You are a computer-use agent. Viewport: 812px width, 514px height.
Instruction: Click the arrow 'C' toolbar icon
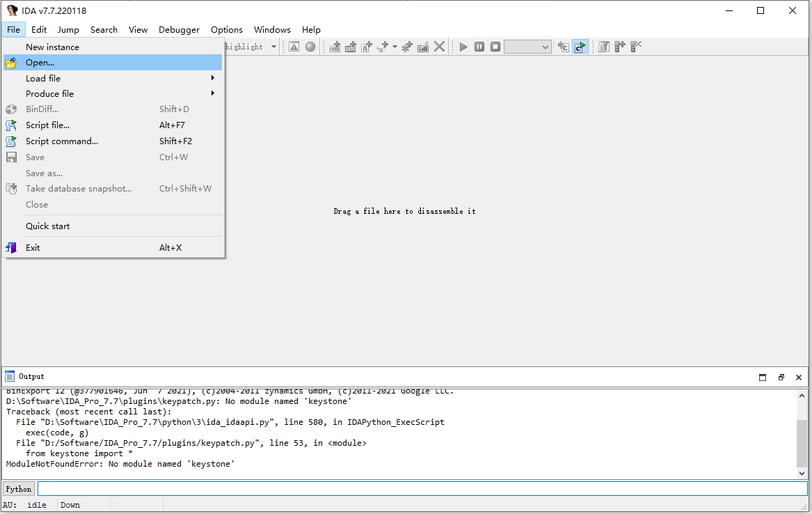(x=564, y=47)
